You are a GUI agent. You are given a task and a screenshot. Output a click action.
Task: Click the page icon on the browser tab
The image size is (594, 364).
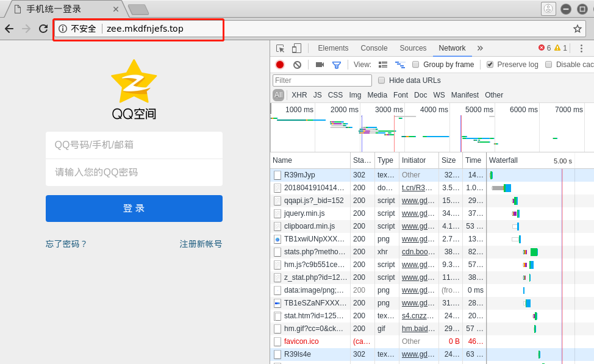pos(18,9)
